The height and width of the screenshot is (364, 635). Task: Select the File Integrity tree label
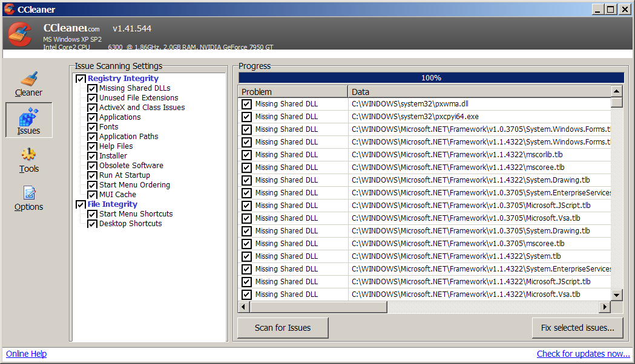click(x=113, y=204)
